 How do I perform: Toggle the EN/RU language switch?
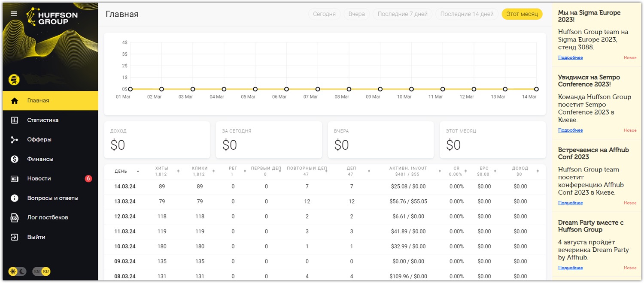[x=42, y=271]
